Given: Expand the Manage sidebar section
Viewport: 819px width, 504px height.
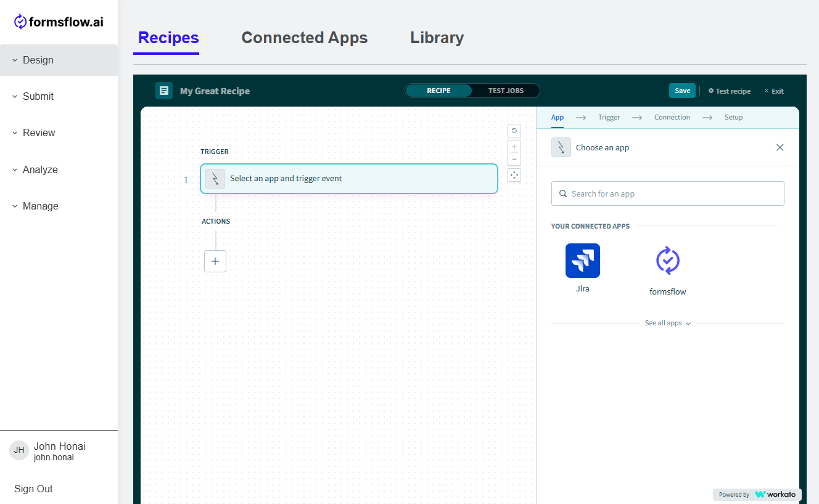Looking at the screenshot, I should click(59, 206).
